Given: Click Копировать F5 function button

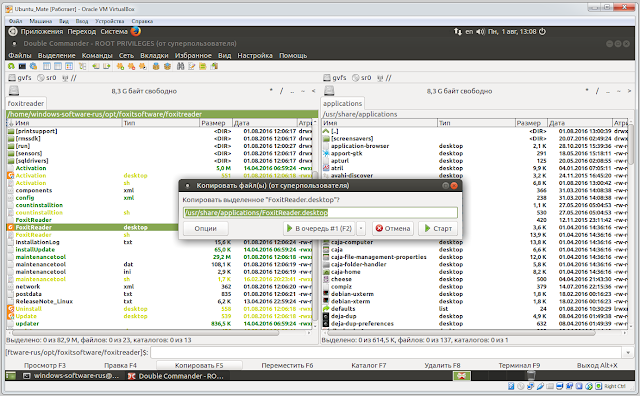Looking at the screenshot, I should [x=199, y=365].
